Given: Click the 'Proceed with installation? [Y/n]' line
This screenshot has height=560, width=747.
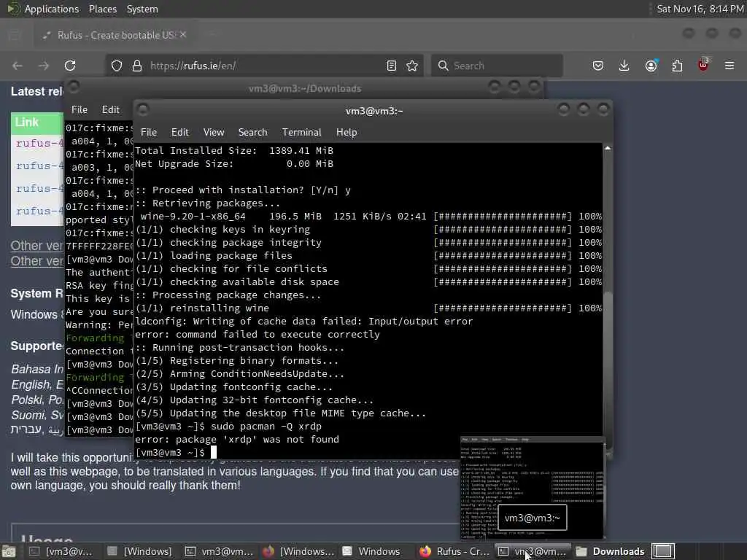Looking at the screenshot, I should tap(243, 190).
